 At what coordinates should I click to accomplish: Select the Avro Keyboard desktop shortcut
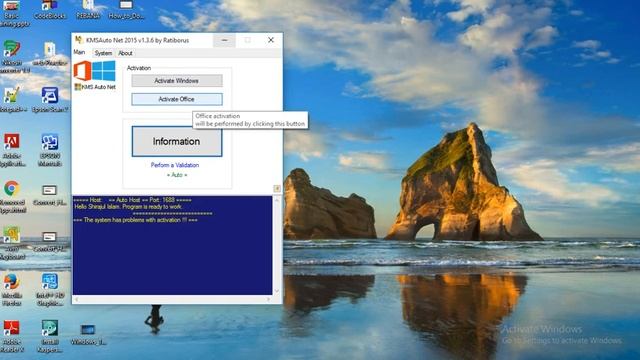12,244
